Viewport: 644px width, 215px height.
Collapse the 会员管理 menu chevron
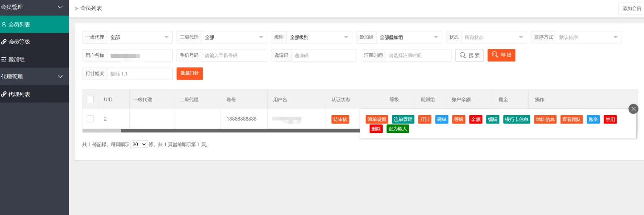tap(60, 7)
